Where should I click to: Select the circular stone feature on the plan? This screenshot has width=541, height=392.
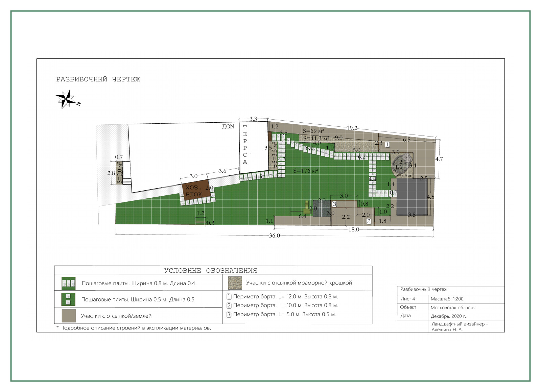402,165
